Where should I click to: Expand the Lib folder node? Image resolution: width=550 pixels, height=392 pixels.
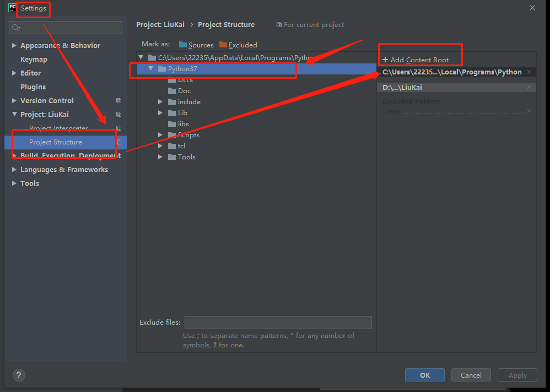tap(160, 112)
